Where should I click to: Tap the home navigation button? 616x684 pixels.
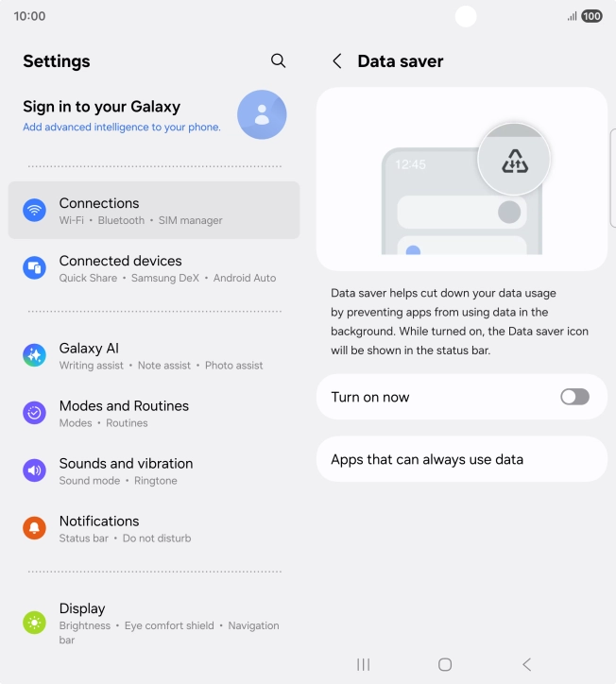445,664
